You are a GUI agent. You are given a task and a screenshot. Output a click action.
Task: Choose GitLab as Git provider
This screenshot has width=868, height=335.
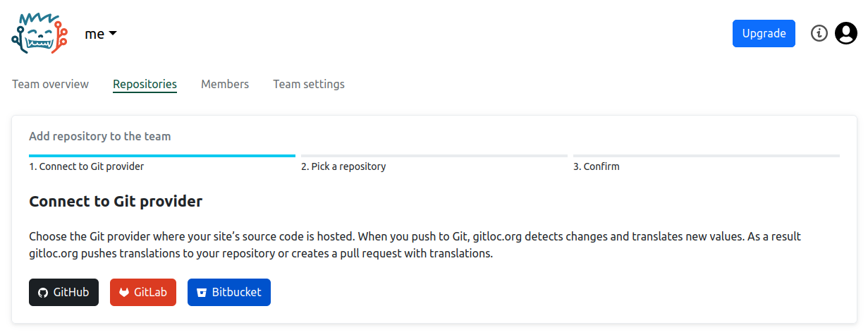pos(142,292)
